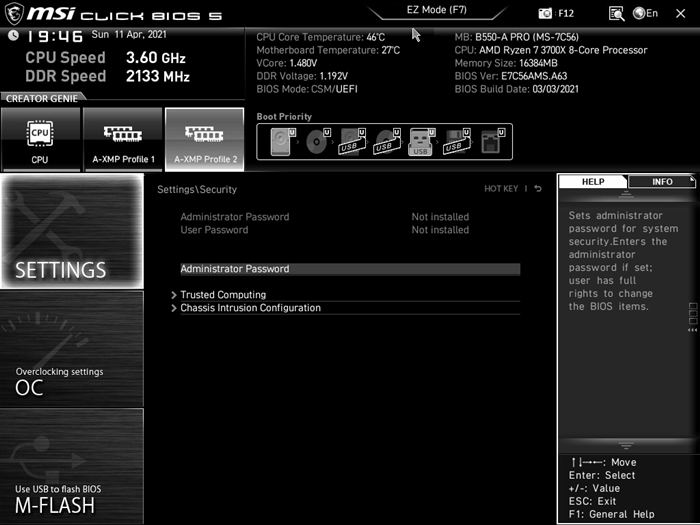Click the BIOS Ver E7C56AMS.A63 text

click(511, 76)
